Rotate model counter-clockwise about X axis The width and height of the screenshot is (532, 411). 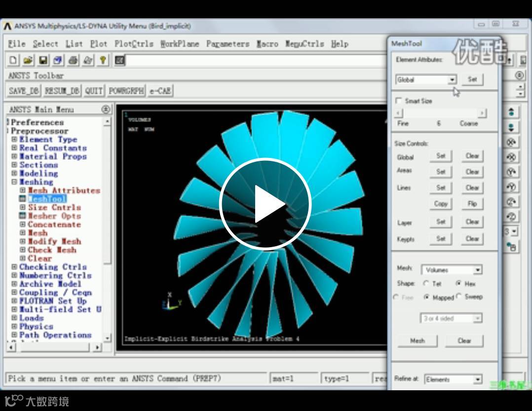click(511, 157)
